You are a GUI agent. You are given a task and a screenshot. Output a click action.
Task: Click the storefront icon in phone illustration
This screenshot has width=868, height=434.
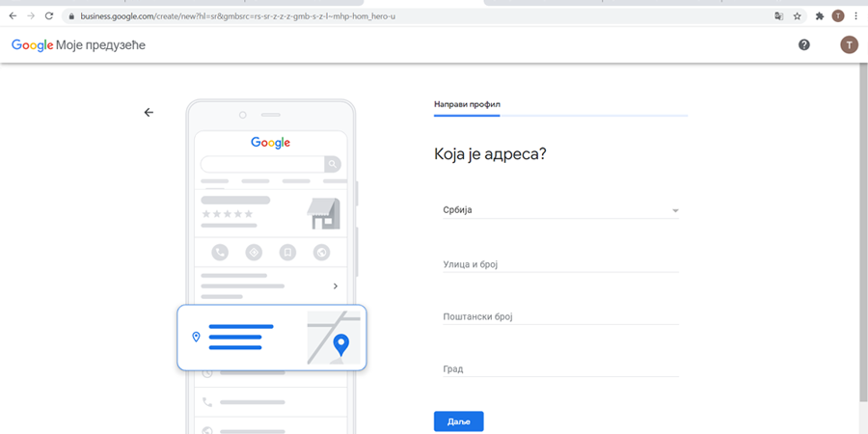tap(323, 214)
